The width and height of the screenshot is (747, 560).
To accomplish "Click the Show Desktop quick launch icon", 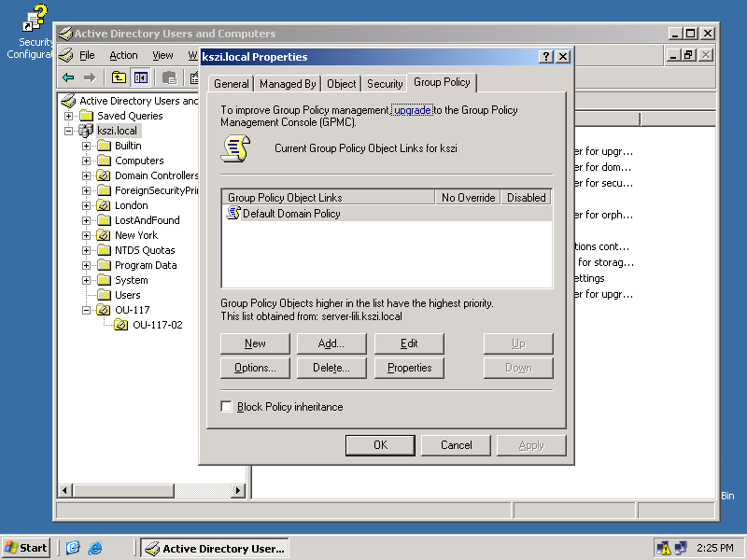I will pos(73,548).
